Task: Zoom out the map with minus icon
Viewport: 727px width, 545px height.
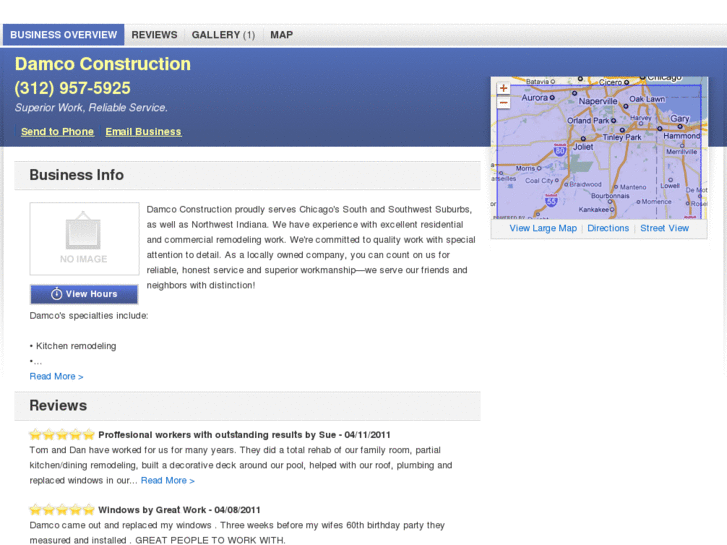Action: (504, 102)
